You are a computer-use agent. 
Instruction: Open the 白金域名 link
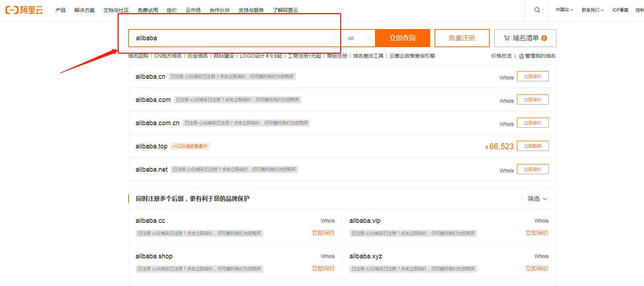click(198, 56)
